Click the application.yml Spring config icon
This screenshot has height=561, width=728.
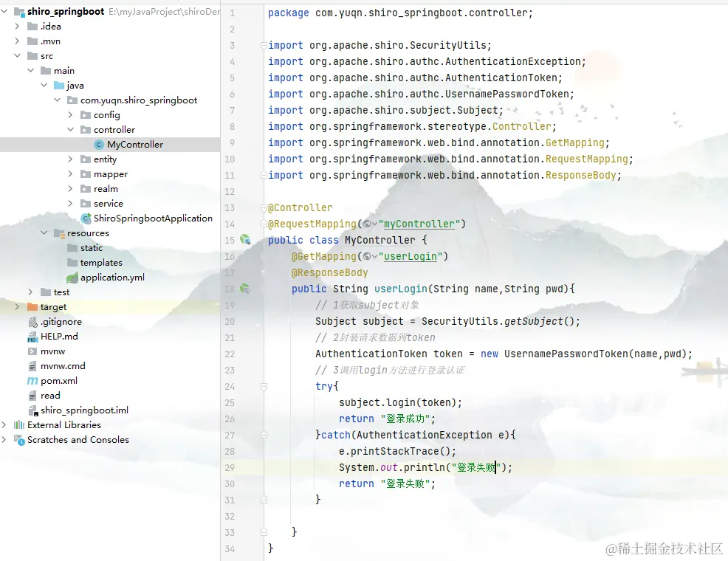pos(72,278)
